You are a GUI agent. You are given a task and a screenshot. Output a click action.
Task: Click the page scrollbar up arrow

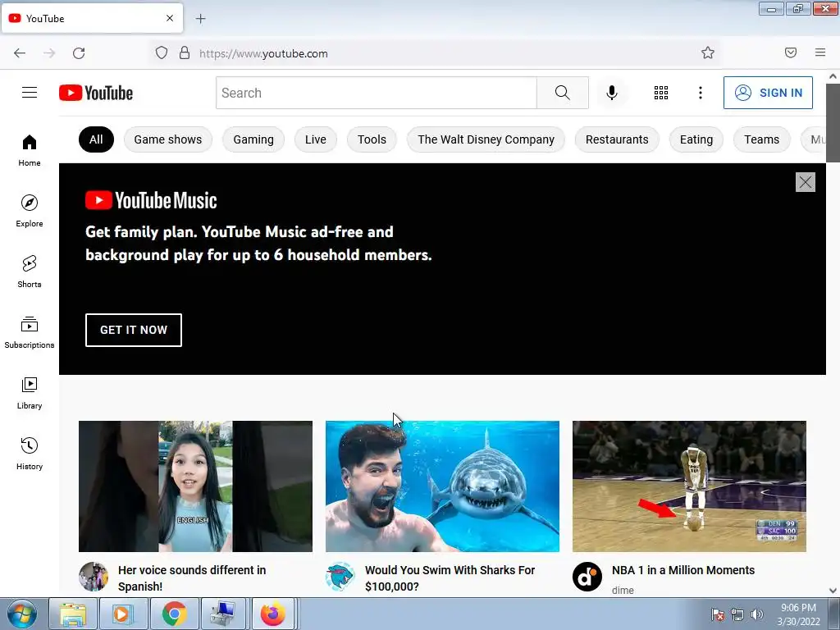click(x=833, y=76)
